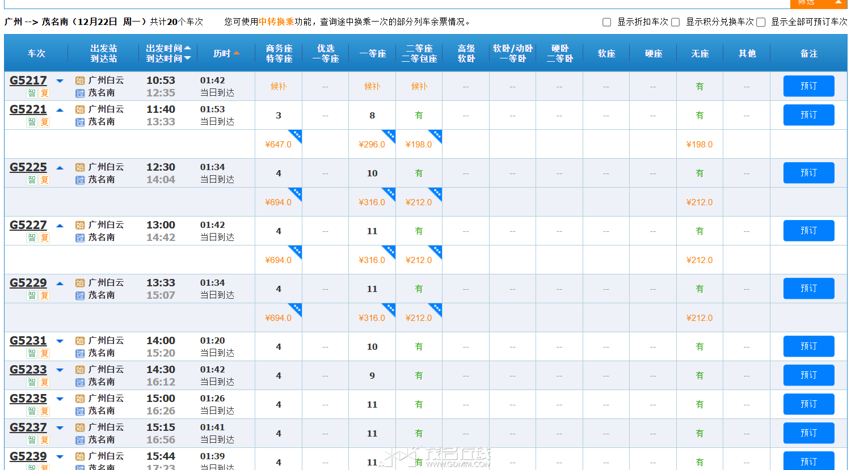Click the 复 Fuxing icon under G5221
This screenshot has height=470, width=868.
pos(44,123)
